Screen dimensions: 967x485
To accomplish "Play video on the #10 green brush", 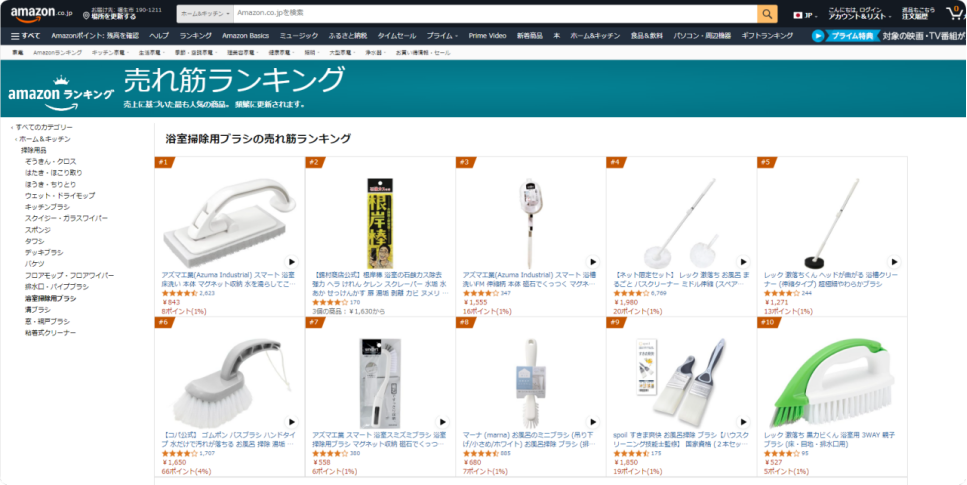I will tap(894, 422).
